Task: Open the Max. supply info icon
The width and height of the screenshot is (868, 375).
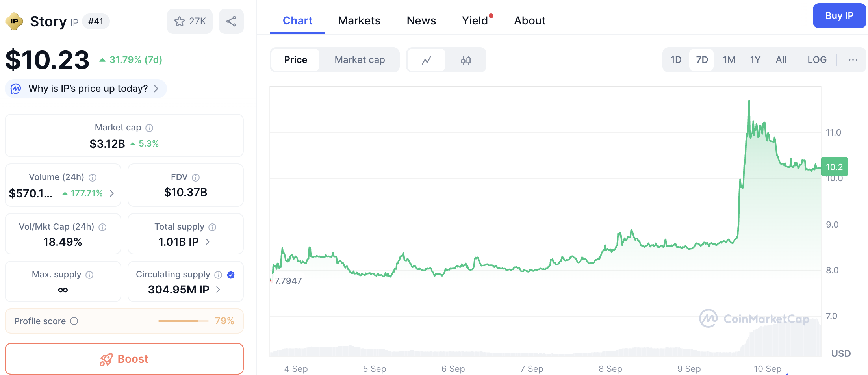Action: [89, 275]
